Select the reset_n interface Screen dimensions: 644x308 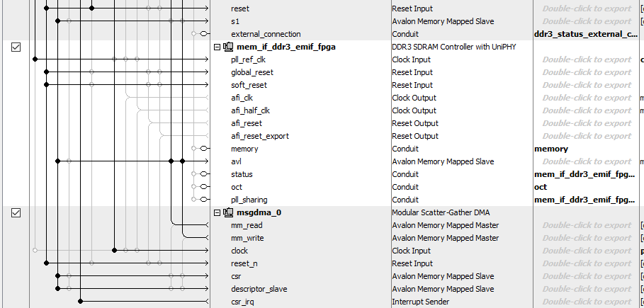click(x=244, y=263)
